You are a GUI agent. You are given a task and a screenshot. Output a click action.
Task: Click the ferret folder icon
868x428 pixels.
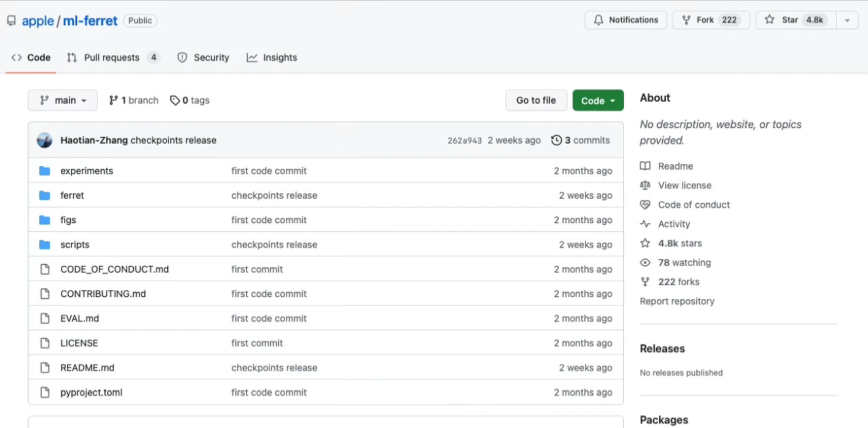[x=45, y=195]
